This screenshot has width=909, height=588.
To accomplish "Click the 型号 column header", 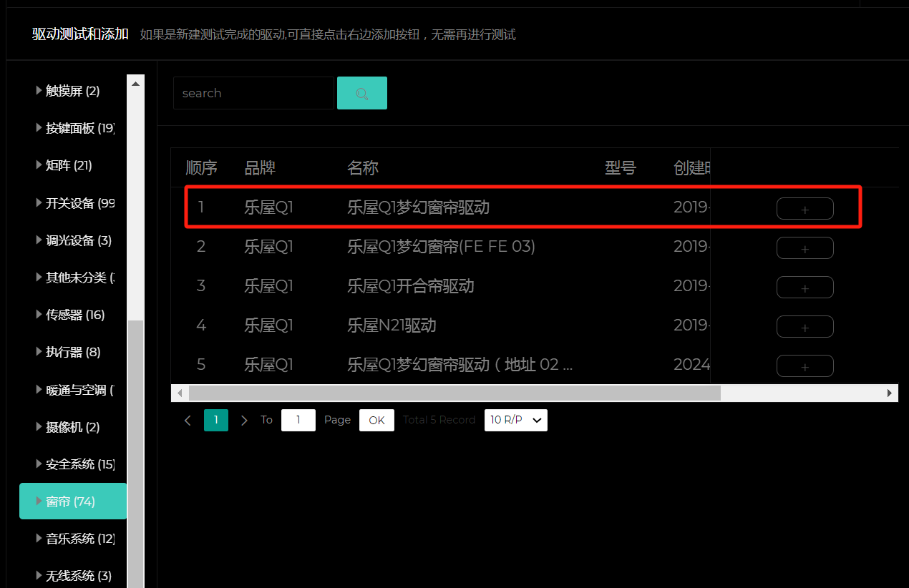I will [621, 168].
